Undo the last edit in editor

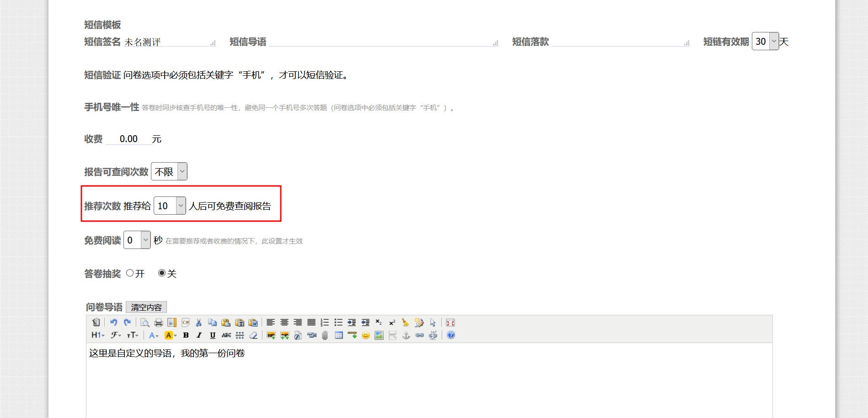[114, 323]
